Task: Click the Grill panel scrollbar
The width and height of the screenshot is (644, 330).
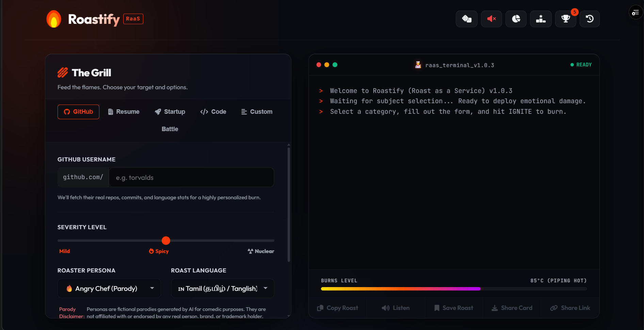Action: tap(289, 204)
